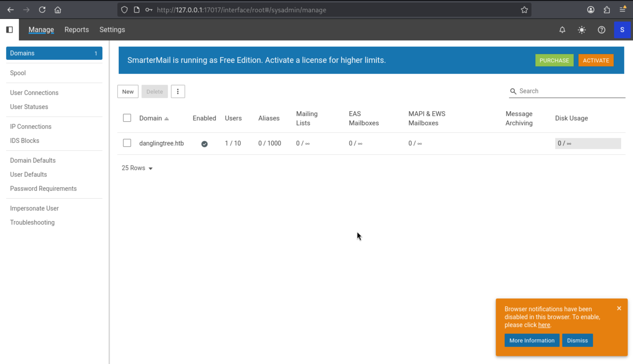The image size is (633, 364).
Task: Select Spool in the sidebar
Action: point(18,73)
